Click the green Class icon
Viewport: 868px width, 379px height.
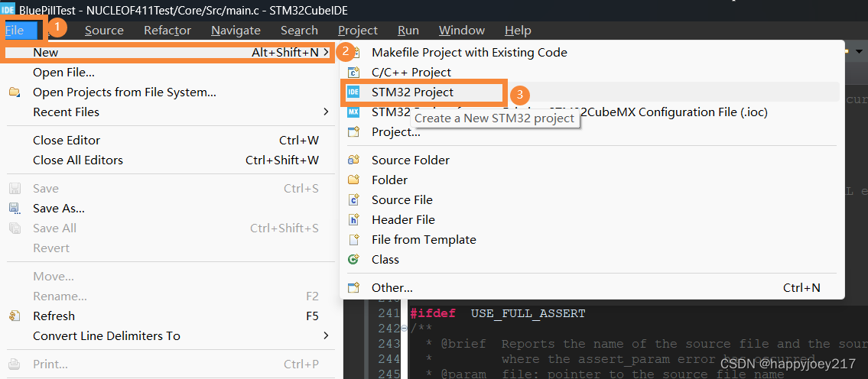coord(354,259)
